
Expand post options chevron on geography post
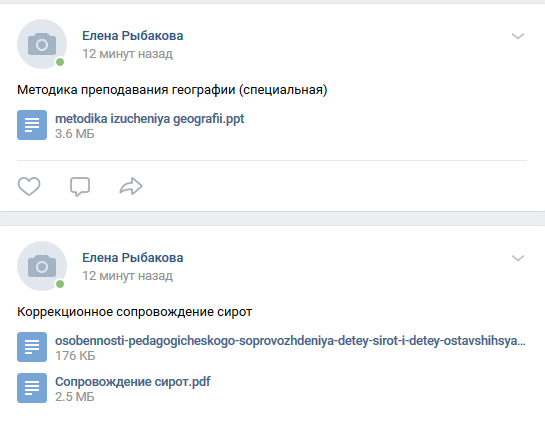click(518, 36)
